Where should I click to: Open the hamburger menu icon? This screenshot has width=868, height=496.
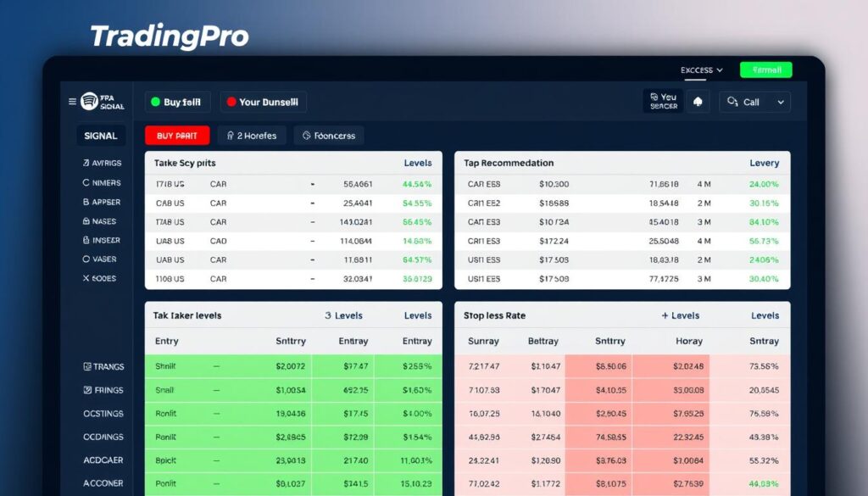pos(72,102)
